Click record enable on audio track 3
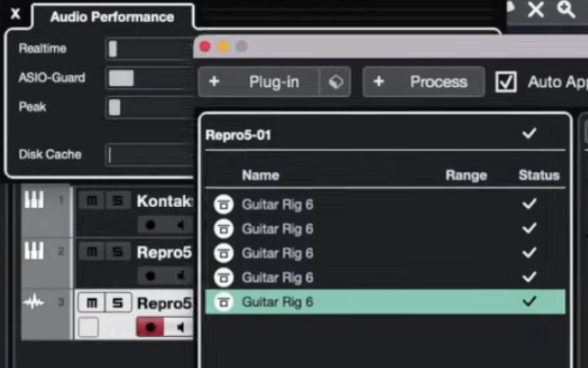This screenshot has width=588, height=368. click(x=149, y=327)
